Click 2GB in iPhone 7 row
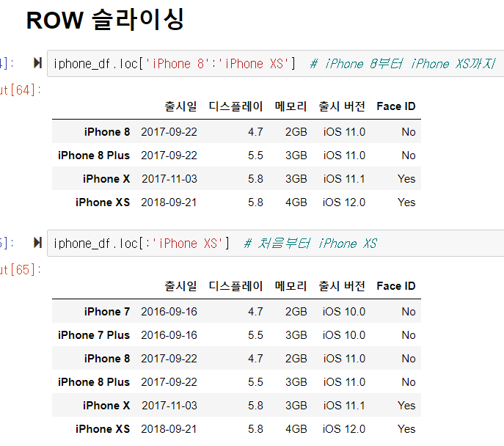Image resolution: width=504 pixels, height=446 pixels. [296, 311]
